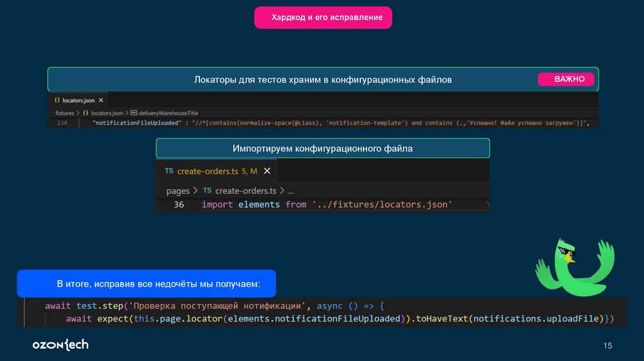The image size is (644, 361).
Task: Click the JSON braces icon on locators.json tab
Action: pyautogui.click(x=57, y=100)
